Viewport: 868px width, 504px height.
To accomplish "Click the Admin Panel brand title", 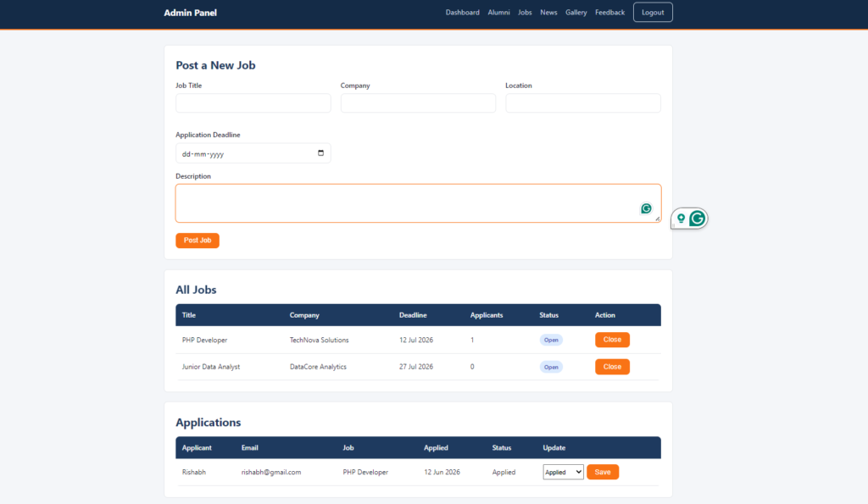I will pyautogui.click(x=190, y=13).
